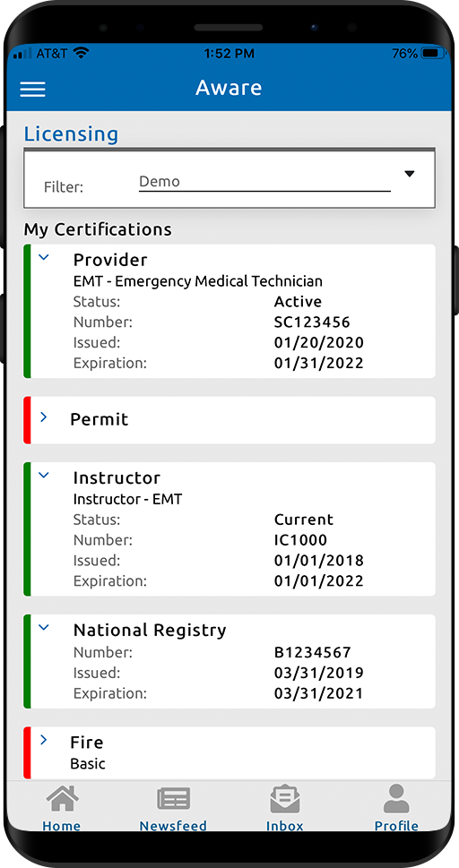Expand the Permit section chevron

point(44,417)
